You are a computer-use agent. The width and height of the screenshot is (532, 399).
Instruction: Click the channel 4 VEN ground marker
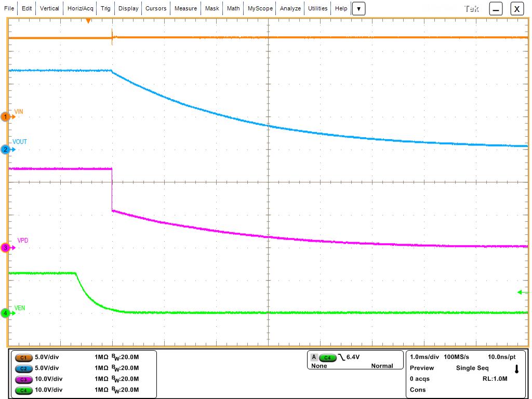tap(6, 313)
